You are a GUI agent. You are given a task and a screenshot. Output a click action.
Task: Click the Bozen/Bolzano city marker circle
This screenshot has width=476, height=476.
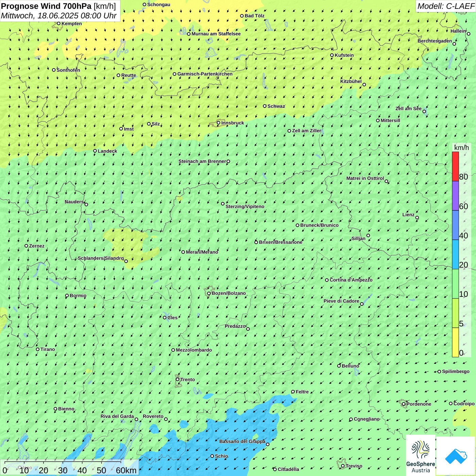209,293
